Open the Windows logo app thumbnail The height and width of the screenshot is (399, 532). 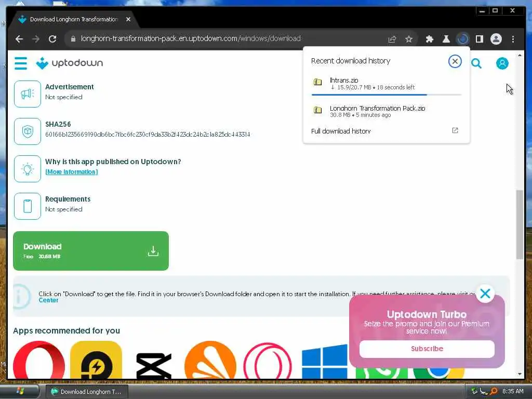(325, 362)
